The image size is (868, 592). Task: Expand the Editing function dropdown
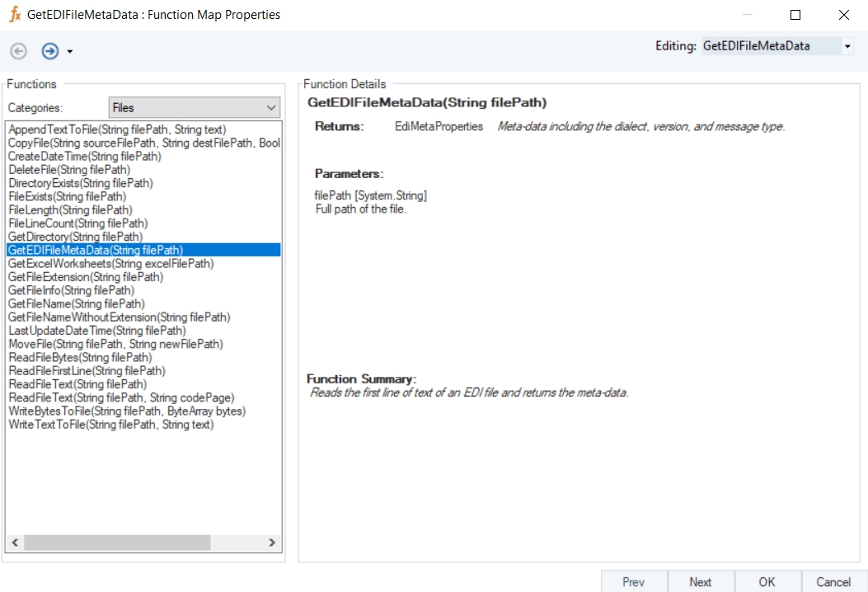(847, 47)
